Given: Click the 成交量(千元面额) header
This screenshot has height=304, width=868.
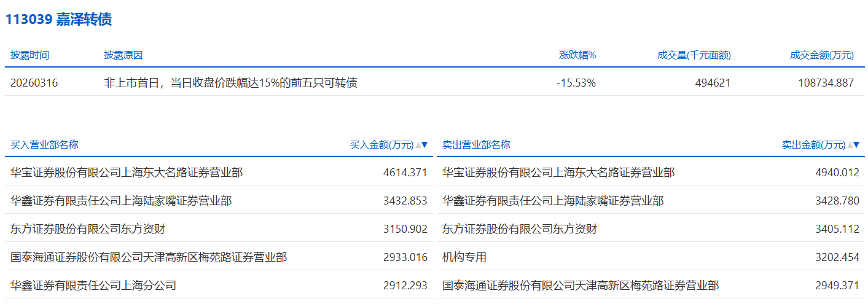Looking at the screenshot, I should pyautogui.click(x=694, y=55).
